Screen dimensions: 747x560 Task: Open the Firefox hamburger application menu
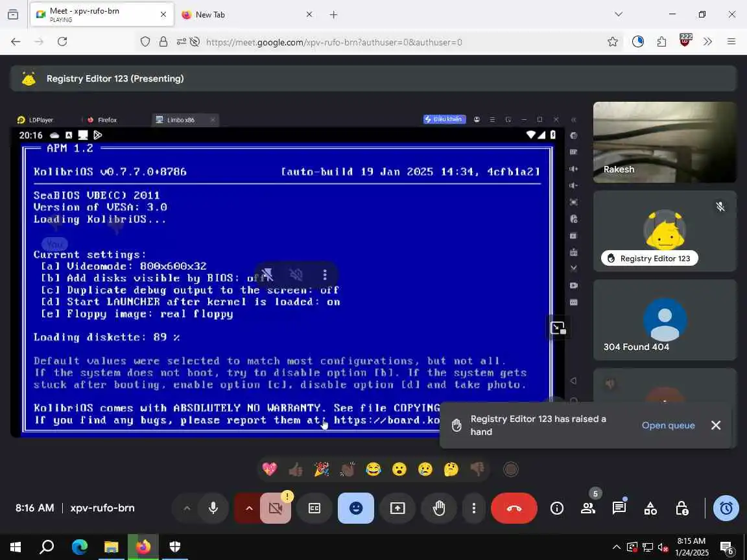point(731,42)
